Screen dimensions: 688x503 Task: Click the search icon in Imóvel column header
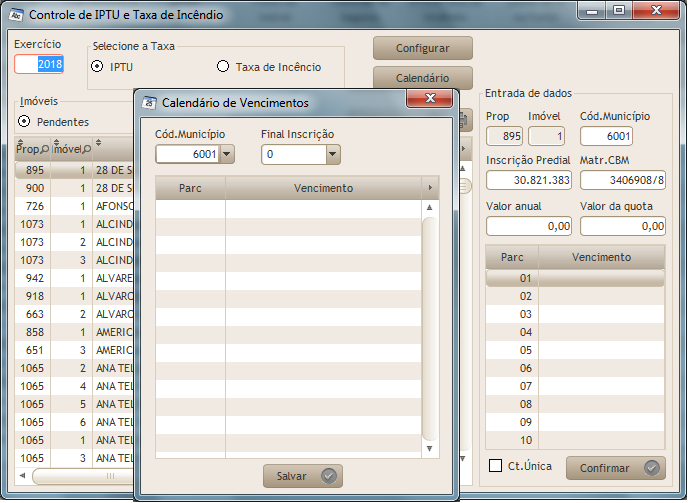pos(86,150)
